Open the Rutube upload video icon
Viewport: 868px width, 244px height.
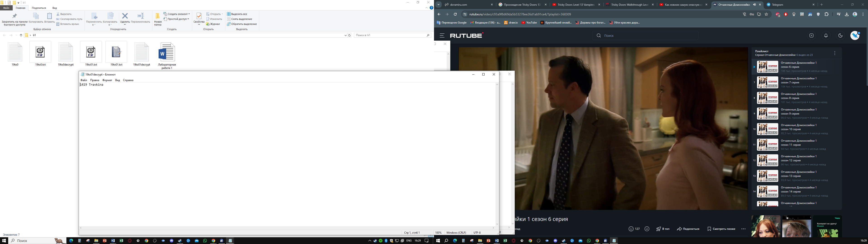point(811,35)
